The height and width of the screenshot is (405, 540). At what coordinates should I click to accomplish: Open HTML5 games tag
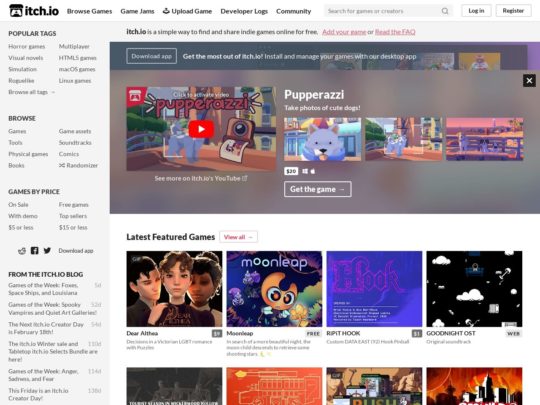77,58
